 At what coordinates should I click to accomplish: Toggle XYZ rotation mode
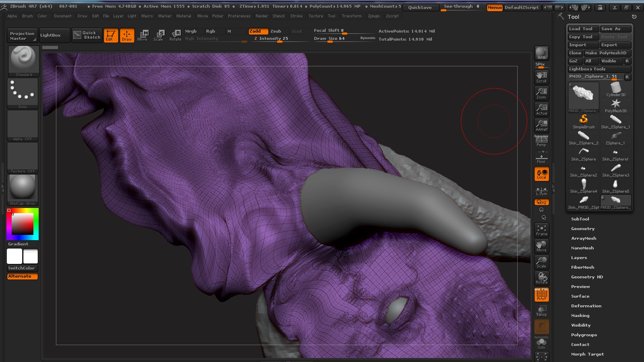tap(541, 202)
